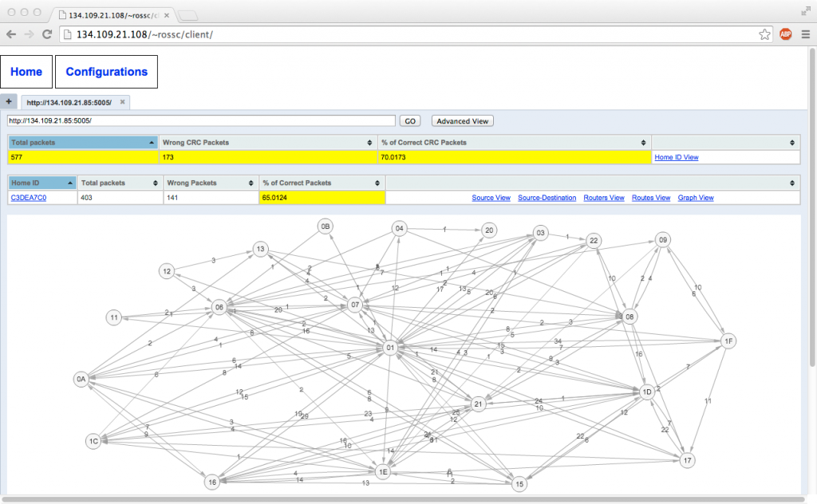The width and height of the screenshot is (817, 504).
Task: Click graph node 0A
Action: [81, 379]
